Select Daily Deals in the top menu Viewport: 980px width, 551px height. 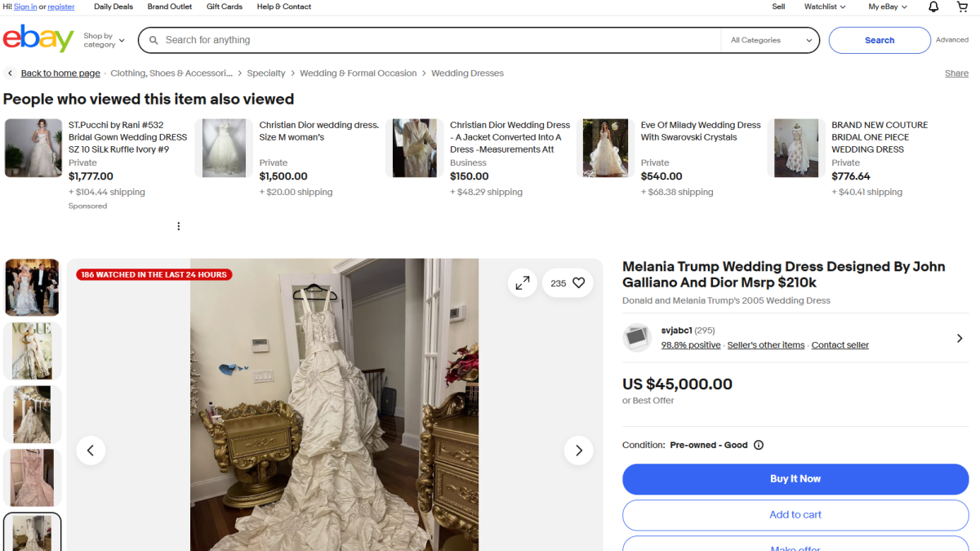click(112, 7)
